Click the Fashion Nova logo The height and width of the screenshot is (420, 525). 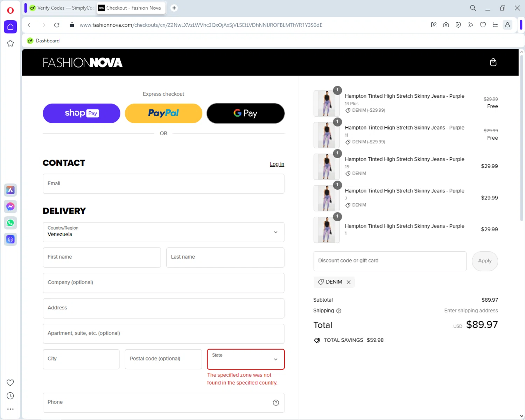(83, 63)
